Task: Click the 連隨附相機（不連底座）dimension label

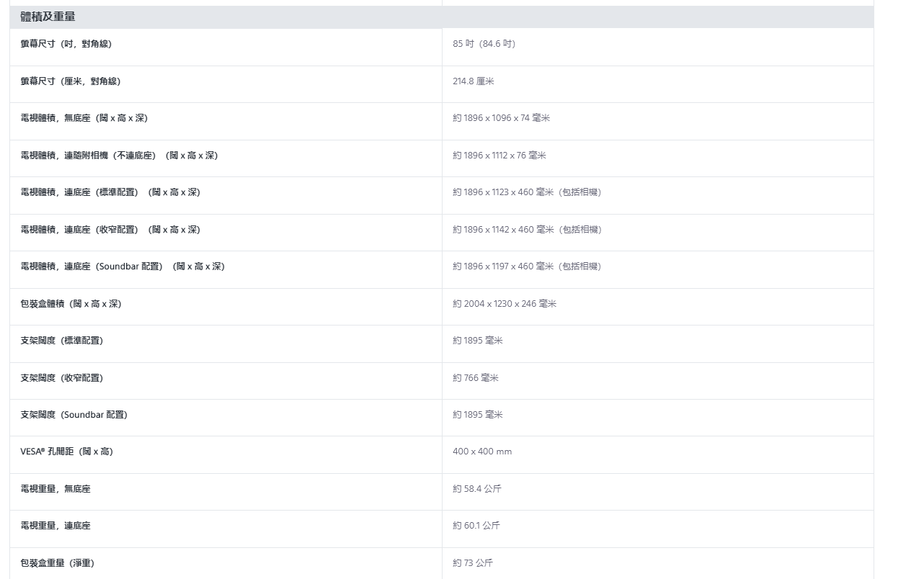Action: coord(119,156)
